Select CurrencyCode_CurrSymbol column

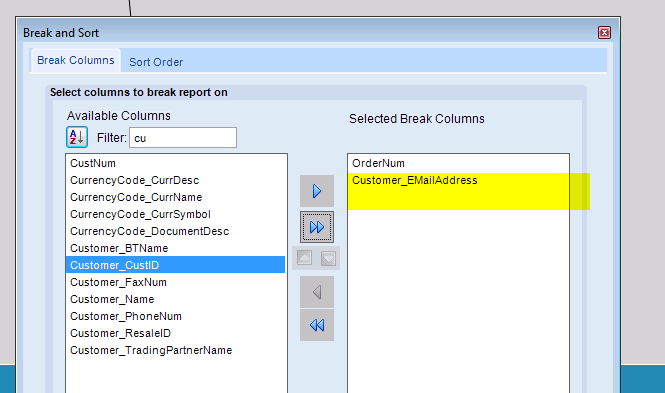175,214
